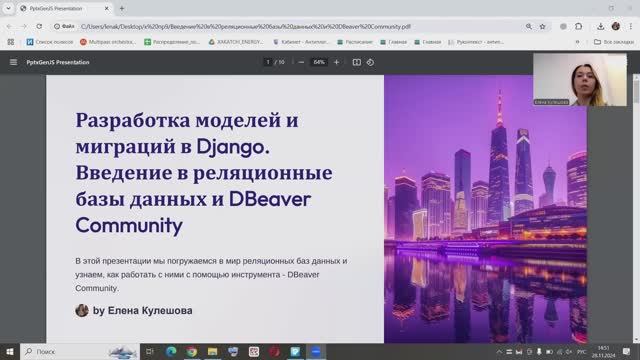
Task: Rotate the PDF with the rotate icon
Action: point(370,62)
